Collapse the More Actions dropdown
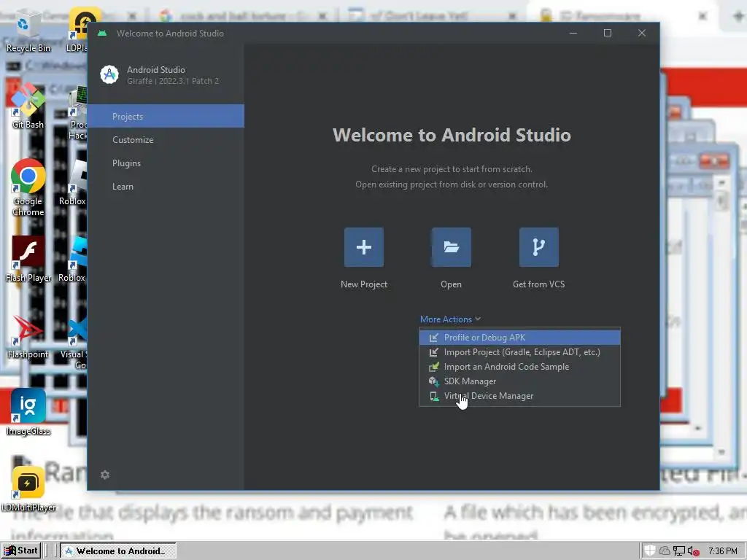Viewport: 747px width, 560px height. pos(450,319)
